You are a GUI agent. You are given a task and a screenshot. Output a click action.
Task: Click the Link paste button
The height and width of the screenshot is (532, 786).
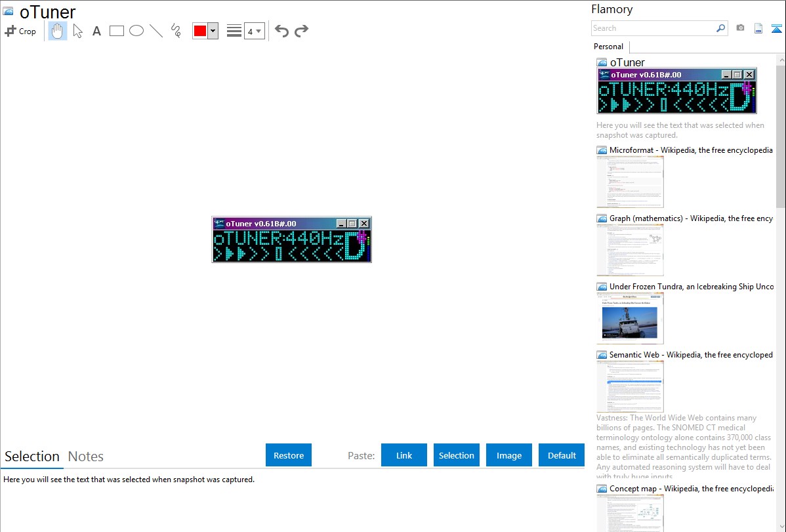(x=404, y=455)
